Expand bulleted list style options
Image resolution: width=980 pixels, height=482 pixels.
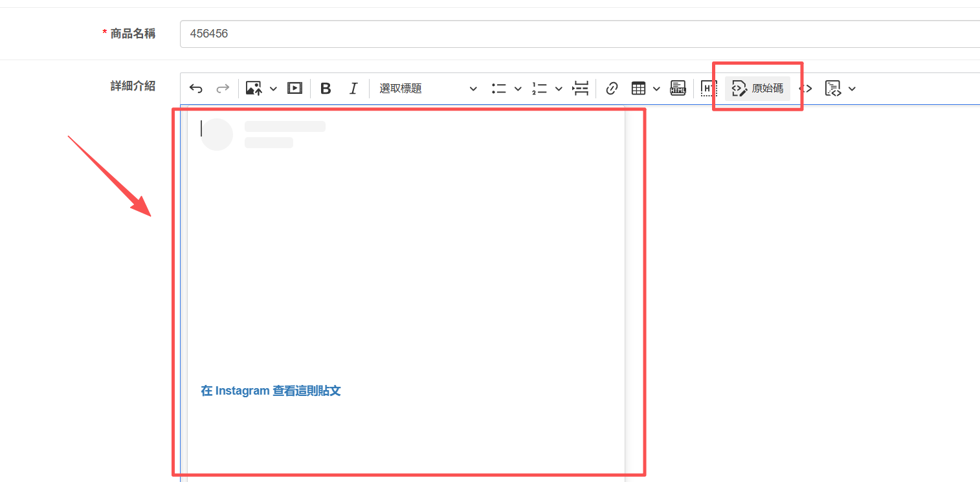tap(518, 89)
